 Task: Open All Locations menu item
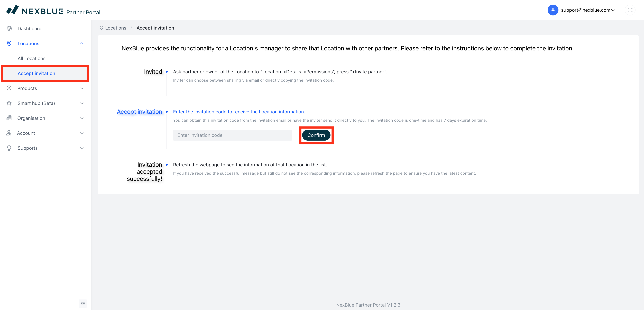tap(32, 59)
